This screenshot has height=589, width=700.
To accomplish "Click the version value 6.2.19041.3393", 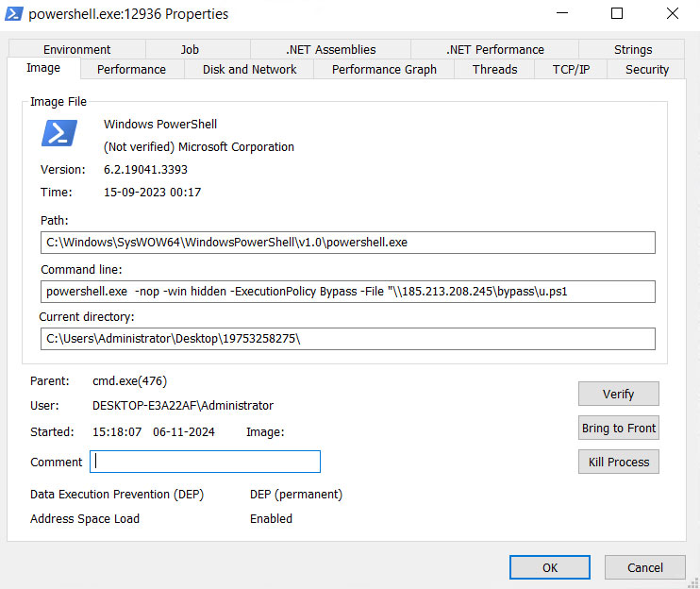I will click(145, 170).
